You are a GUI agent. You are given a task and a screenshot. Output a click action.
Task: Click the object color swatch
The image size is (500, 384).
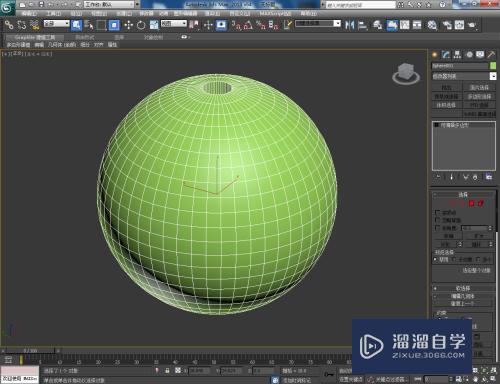pyautogui.click(x=493, y=66)
